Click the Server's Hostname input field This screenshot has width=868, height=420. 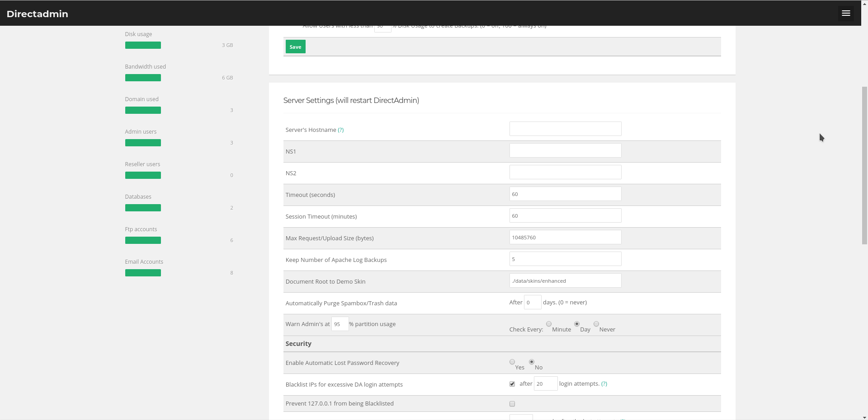pyautogui.click(x=565, y=129)
